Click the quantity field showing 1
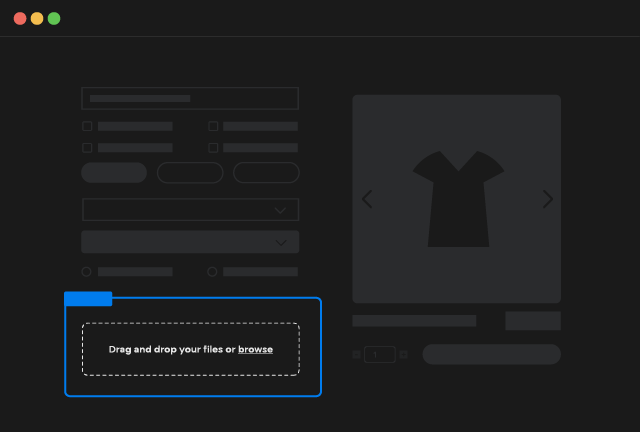Image resolution: width=640 pixels, height=432 pixels. click(380, 354)
